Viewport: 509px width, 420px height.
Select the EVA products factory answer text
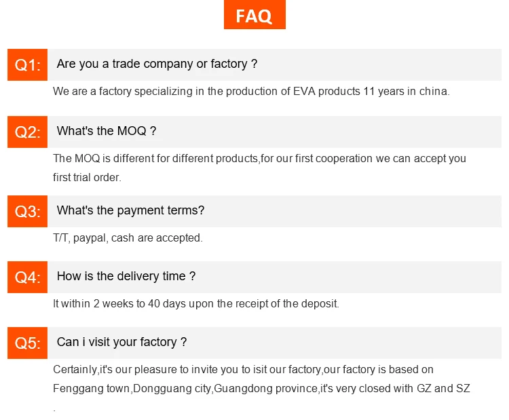251,91
